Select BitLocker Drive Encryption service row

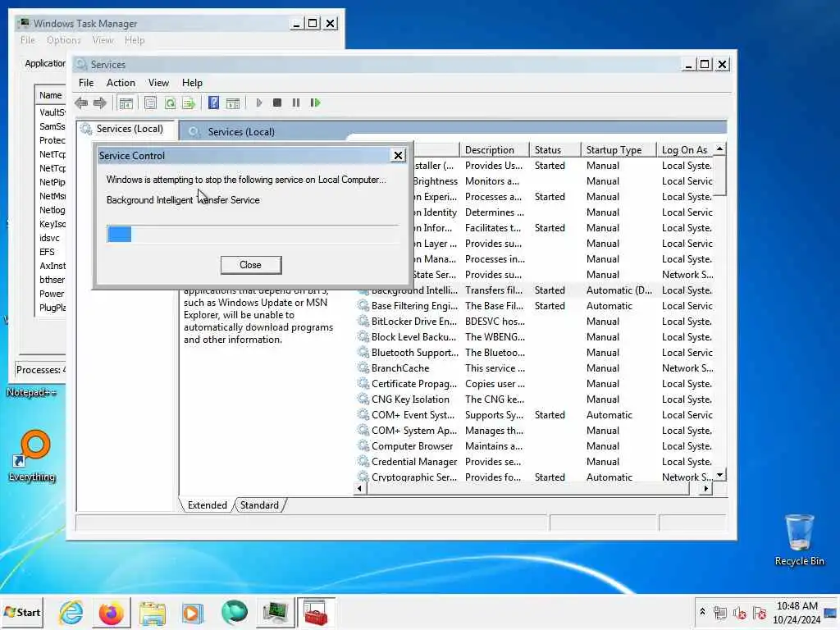[535, 322]
